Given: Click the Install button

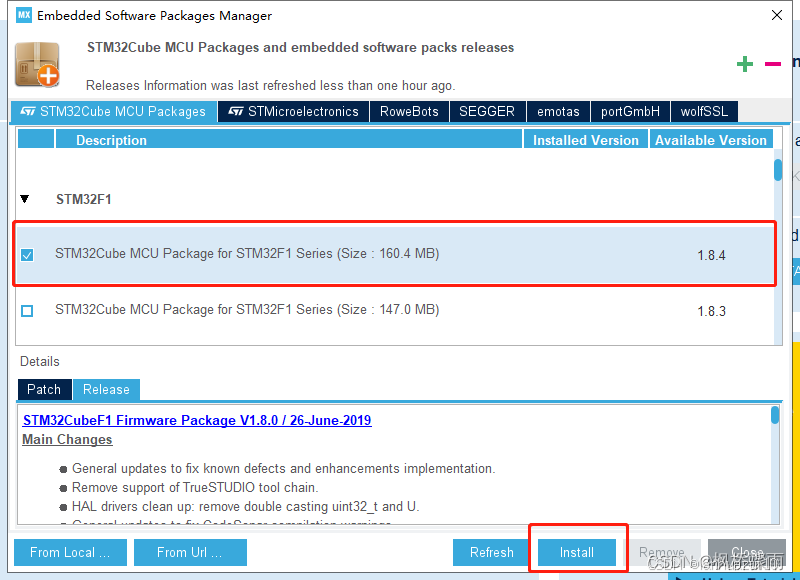Looking at the screenshot, I should 577,552.
